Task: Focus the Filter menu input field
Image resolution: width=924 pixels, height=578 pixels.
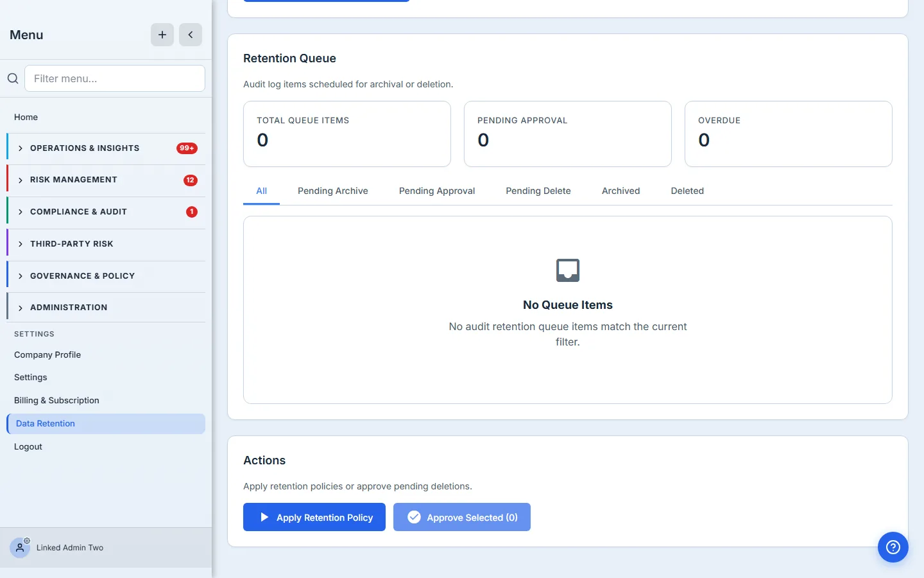Action: point(115,78)
